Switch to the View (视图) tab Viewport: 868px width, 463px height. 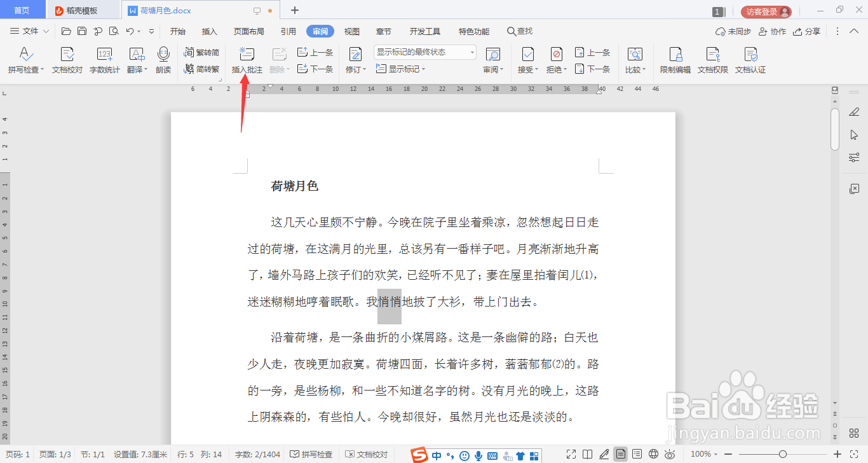[352, 31]
